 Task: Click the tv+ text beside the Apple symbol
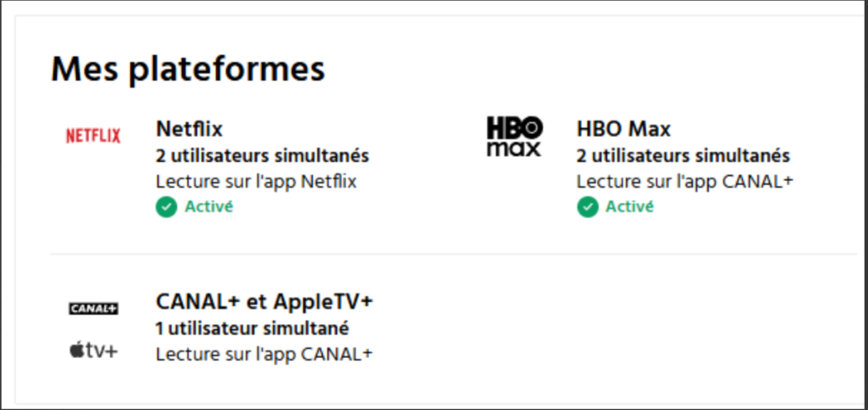coord(101,350)
